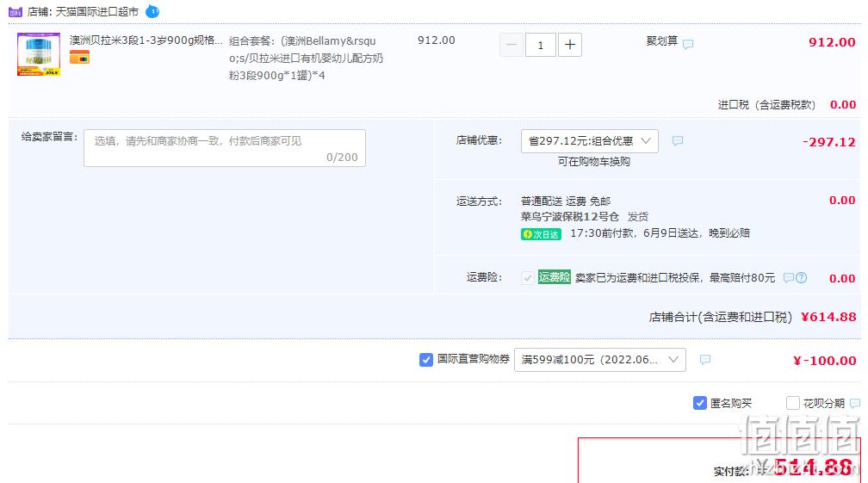Open the blue Wangwang chat icon
868x483 pixels.
point(152,11)
